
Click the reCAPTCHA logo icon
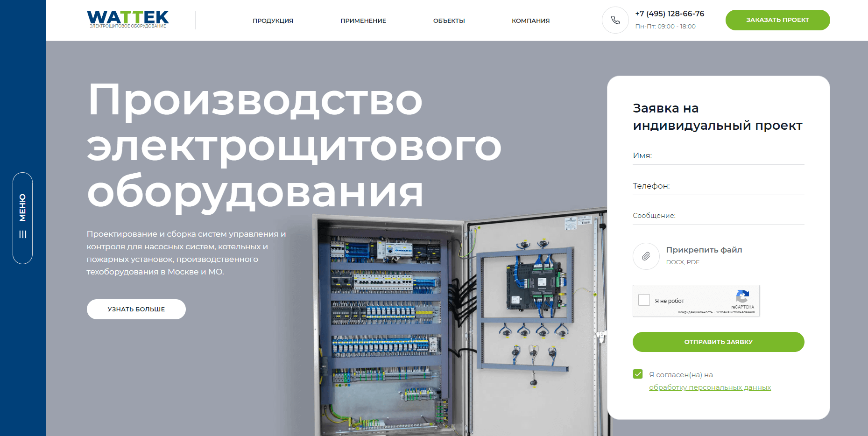742,296
